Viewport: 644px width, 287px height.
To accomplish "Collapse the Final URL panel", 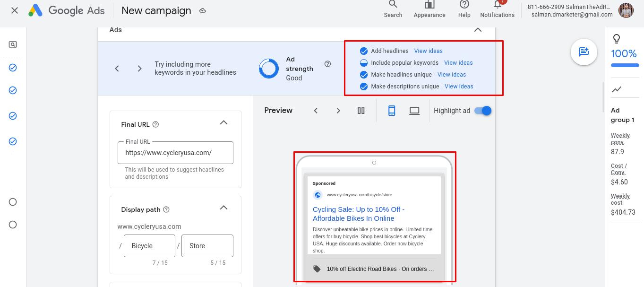I will click(x=223, y=123).
